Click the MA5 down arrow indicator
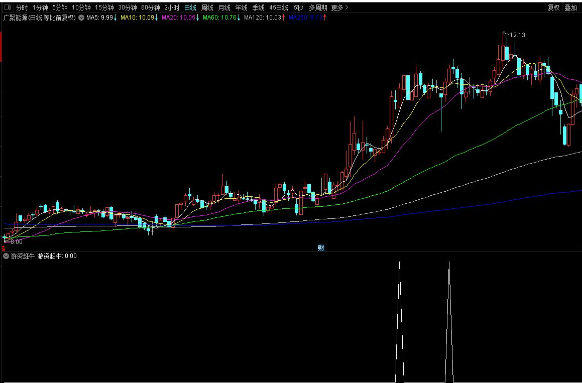The image size is (582, 383). 115,17
